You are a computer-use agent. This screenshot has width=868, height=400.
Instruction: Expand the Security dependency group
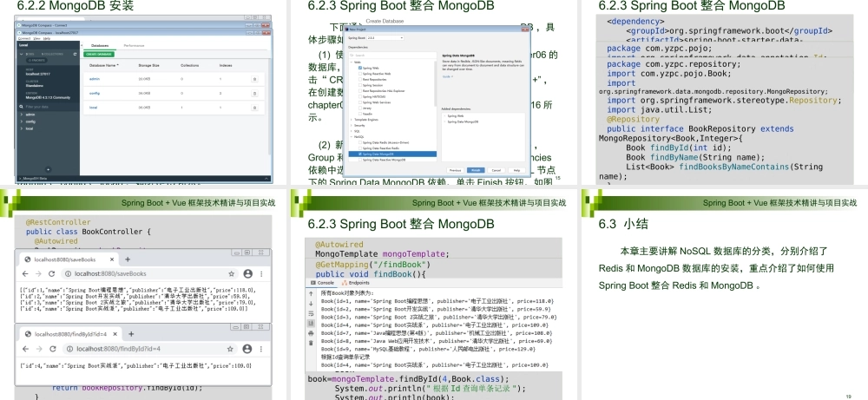351,126
